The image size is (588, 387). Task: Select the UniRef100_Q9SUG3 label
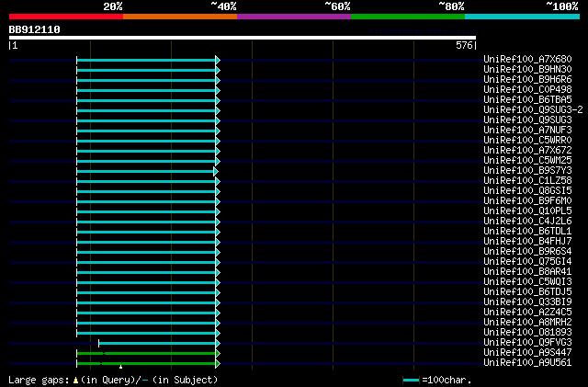(527, 120)
